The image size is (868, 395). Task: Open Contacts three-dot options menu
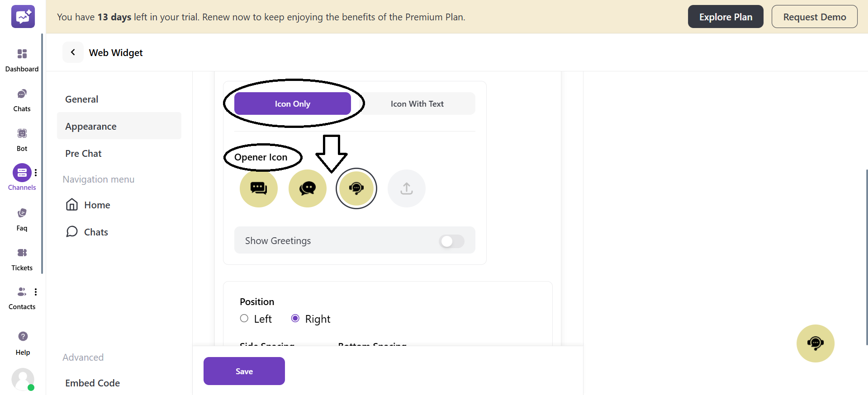pyautogui.click(x=36, y=292)
